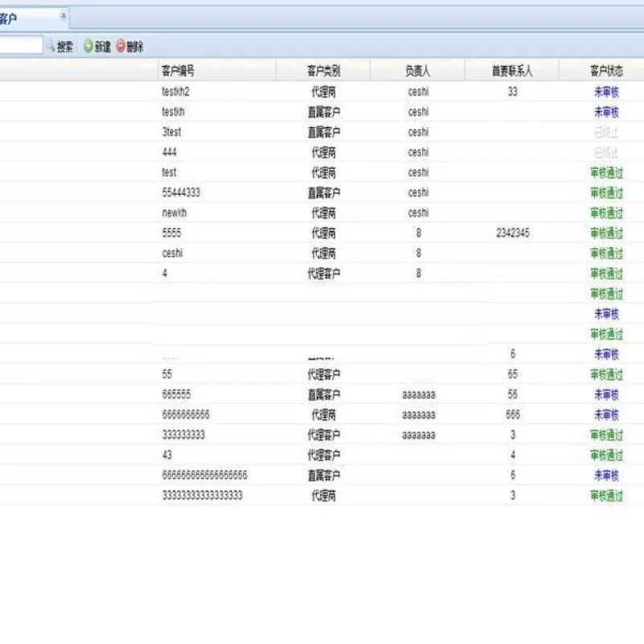Click 代理客户 category in 33333333 row
The width and height of the screenshot is (644, 644).
324,435
